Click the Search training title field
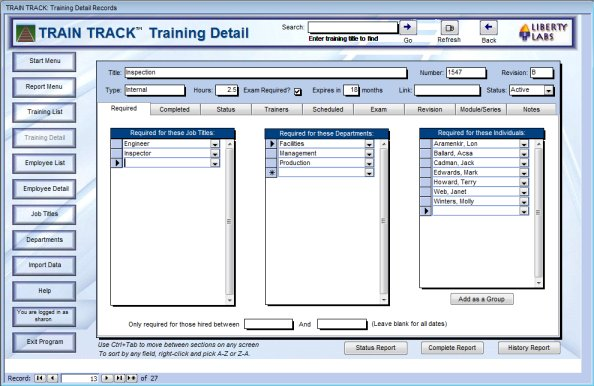Screen dimensions: 594x386 click(353, 27)
